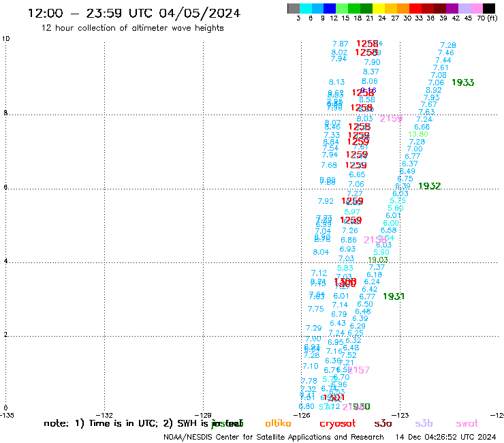Click the red 'cryosat' satellite label
Image resolution: width=504 pixels, height=443 pixels.
338,423
